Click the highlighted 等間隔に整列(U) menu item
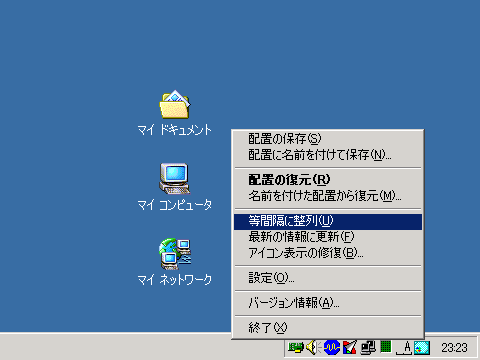Image resolution: width=480 pixels, height=360 pixels. 328,222
